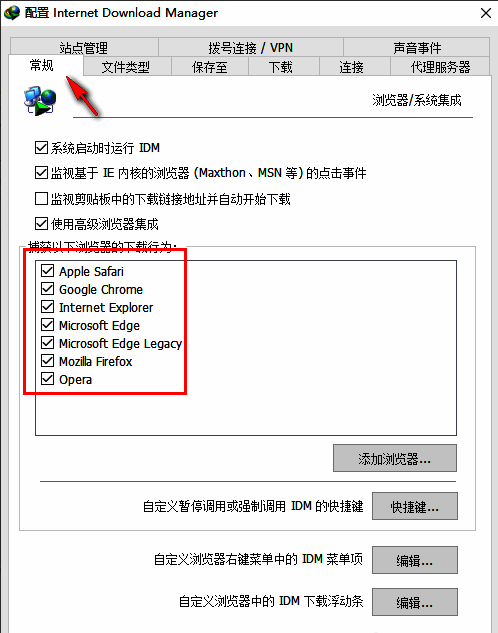Screen dimensions: 498x633
Task: Toggle 监视基于 IE 内核的浏览器 checkbox
Action: [41, 173]
